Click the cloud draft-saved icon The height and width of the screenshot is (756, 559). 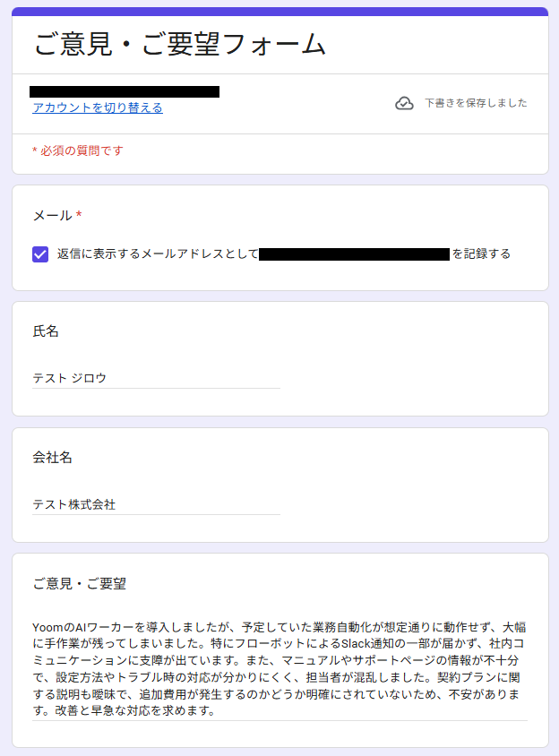(404, 103)
